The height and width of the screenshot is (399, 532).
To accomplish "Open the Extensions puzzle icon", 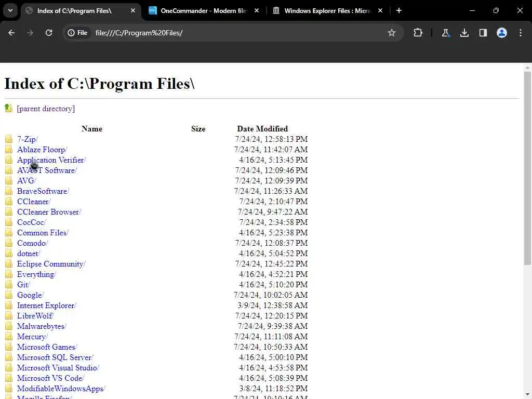I will (x=418, y=33).
